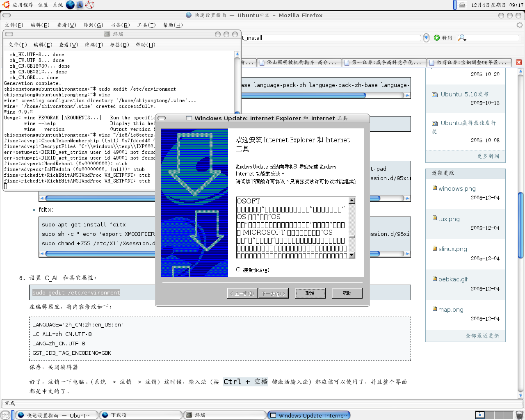
Task: Launch the mail client panel launcher
Action: (x=80, y=5)
